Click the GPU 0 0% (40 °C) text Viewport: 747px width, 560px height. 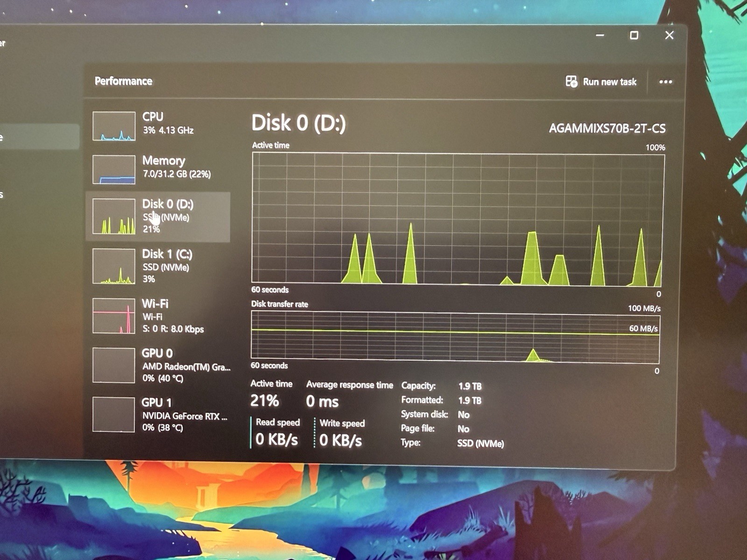point(163,378)
